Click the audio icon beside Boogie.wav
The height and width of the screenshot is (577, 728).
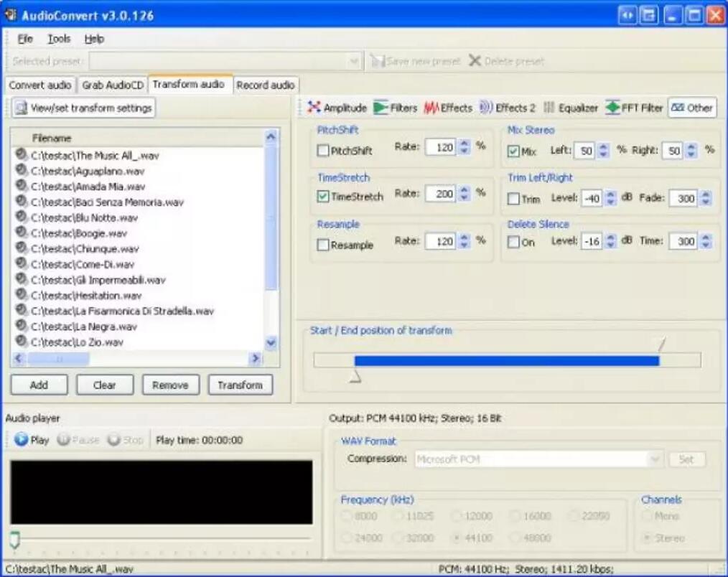(21, 233)
